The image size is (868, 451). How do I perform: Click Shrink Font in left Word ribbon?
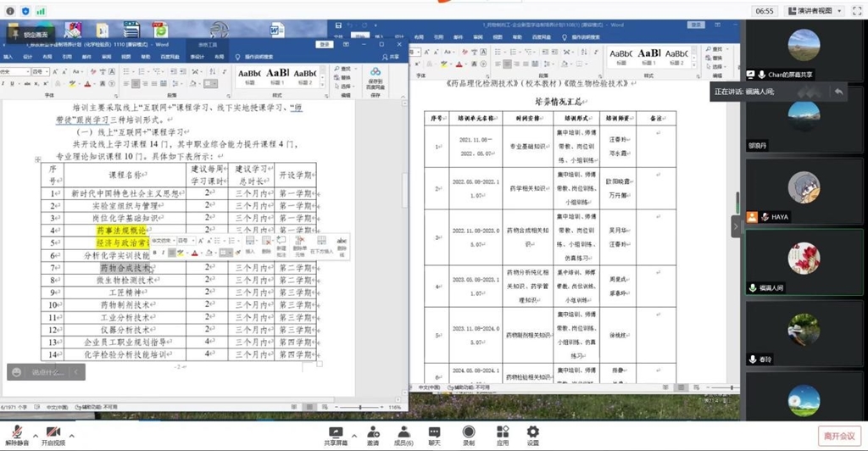[x=65, y=72]
